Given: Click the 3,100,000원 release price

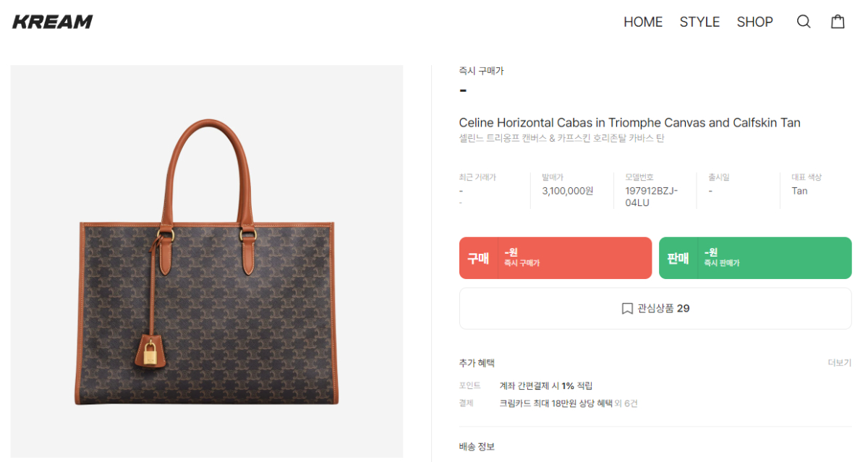Looking at the screenshot, I should [568, 191].
